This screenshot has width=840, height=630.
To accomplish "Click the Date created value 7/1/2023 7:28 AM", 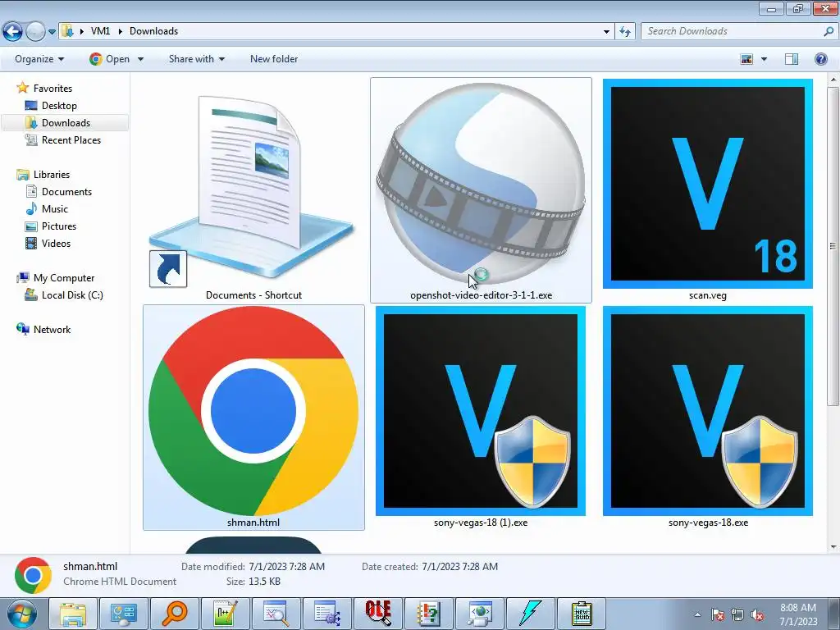I will tap(459, 566).
